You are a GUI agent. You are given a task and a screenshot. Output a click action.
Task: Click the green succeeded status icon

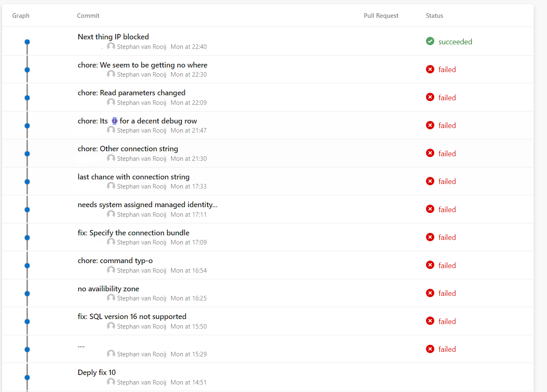[x=430, y=41]
